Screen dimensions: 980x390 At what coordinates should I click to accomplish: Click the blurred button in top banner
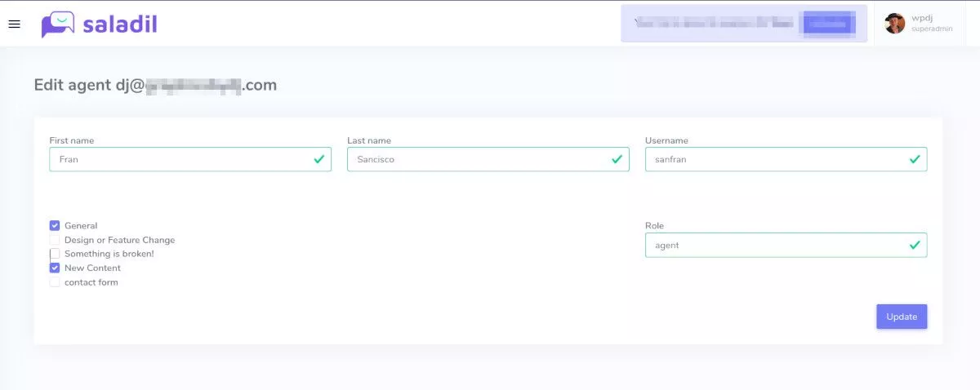point(828,24)
